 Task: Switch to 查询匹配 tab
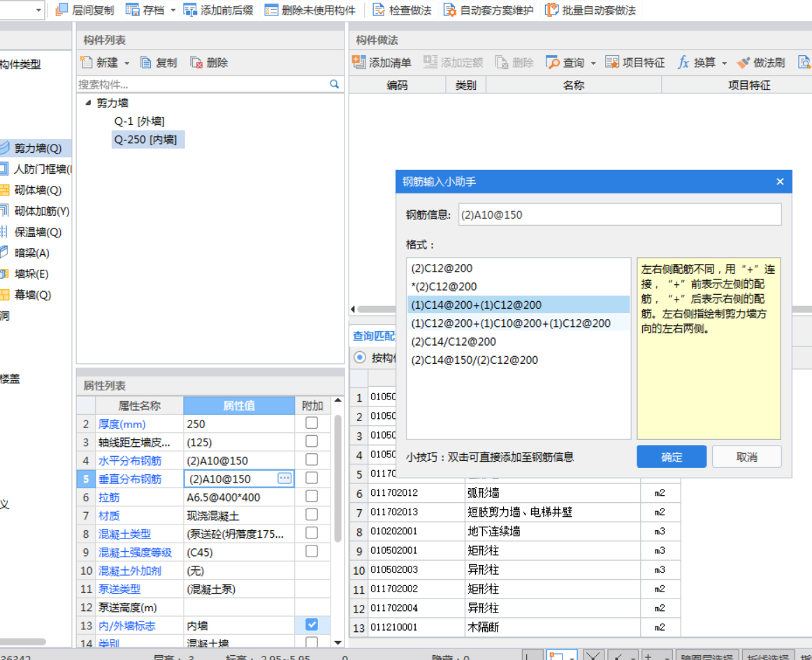[x=373, y=336]
